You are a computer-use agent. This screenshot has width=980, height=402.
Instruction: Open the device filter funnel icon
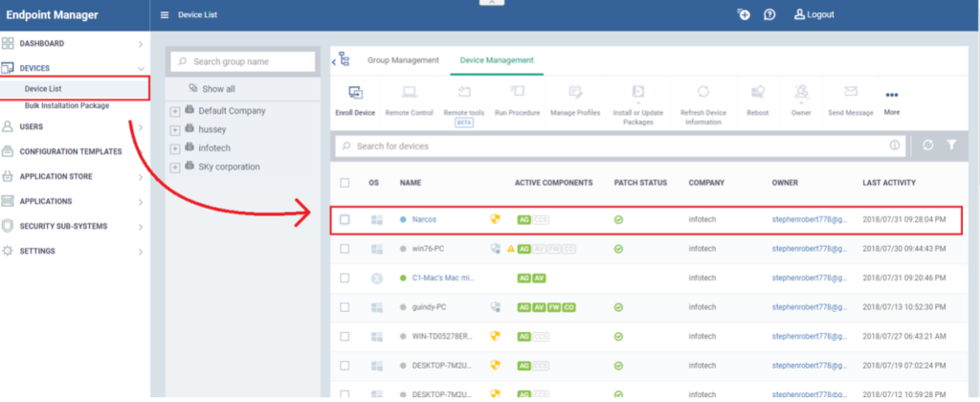(x=951, y=145)
